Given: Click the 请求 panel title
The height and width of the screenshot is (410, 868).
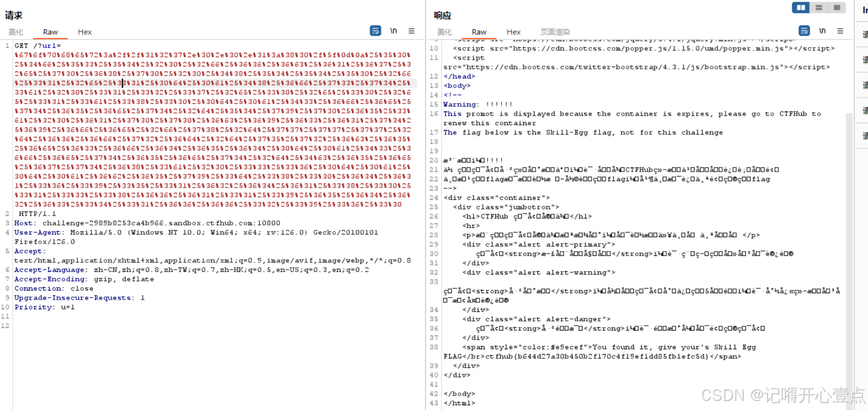Looking at the screenshot, I should [14, 15].
